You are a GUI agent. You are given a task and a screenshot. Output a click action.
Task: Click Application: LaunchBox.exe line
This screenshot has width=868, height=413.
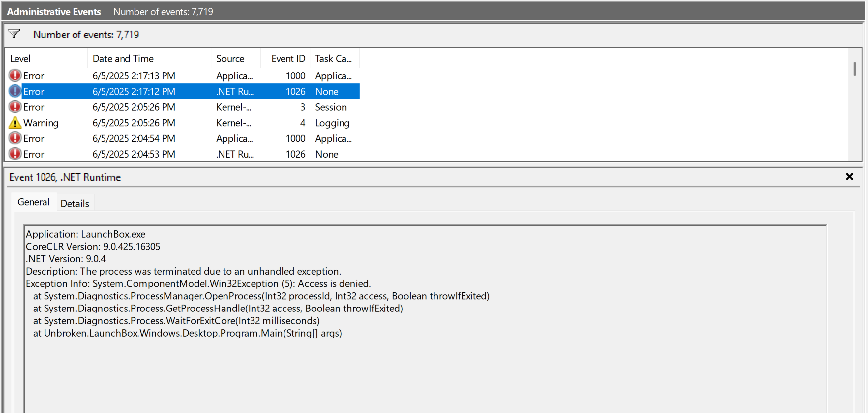tap(86, 234)
